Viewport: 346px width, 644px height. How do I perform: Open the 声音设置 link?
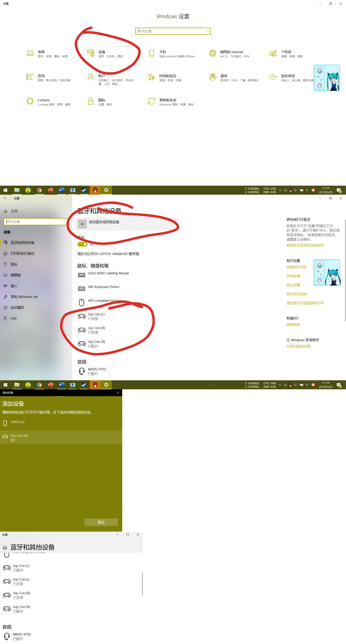(x=293, y=276)
